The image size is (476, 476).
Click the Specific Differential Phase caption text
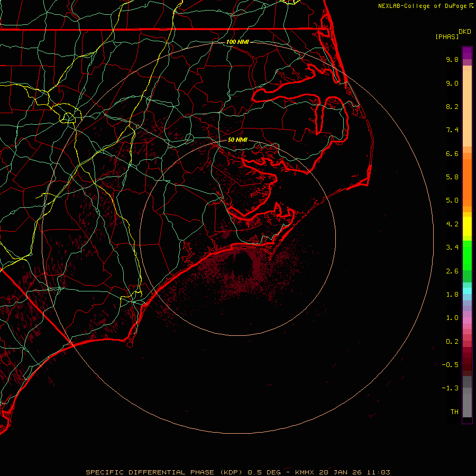(164, 472)
